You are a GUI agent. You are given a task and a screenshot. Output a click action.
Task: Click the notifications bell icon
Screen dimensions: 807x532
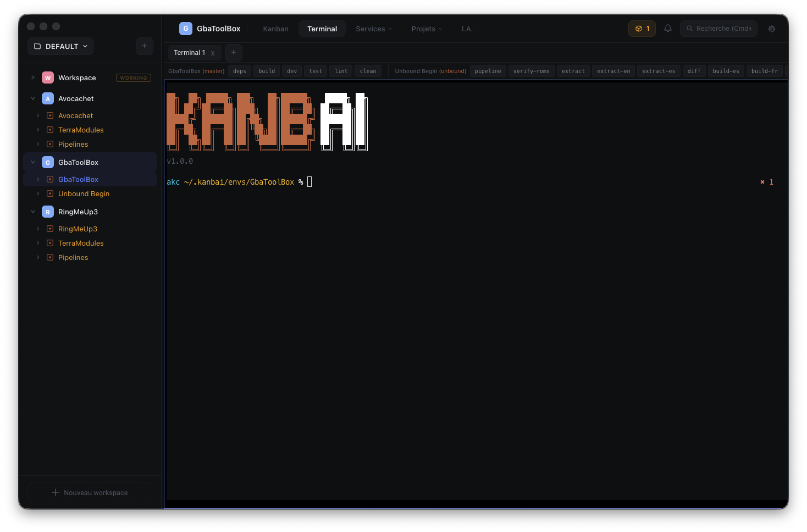click(667, 29)
